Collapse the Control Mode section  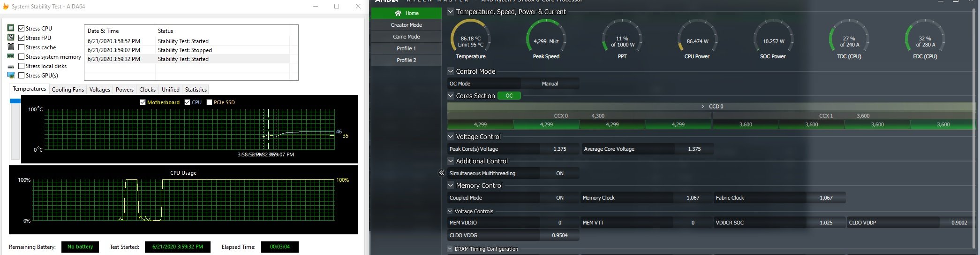point(451,71)
